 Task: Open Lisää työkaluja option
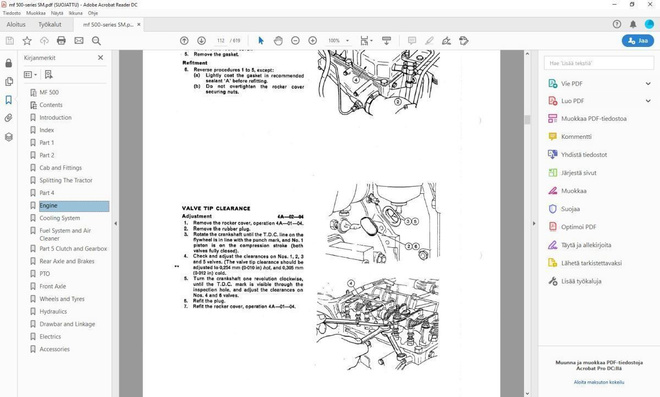pyautogui.click(x=581, y=281)
